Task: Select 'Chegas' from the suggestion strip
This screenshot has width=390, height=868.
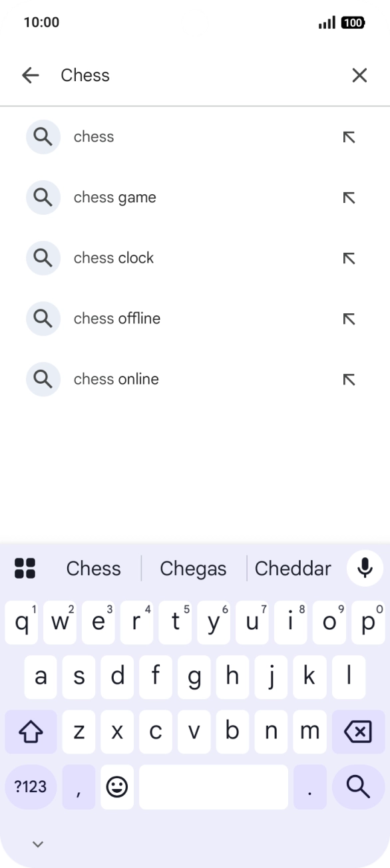Action: point(192,569)
